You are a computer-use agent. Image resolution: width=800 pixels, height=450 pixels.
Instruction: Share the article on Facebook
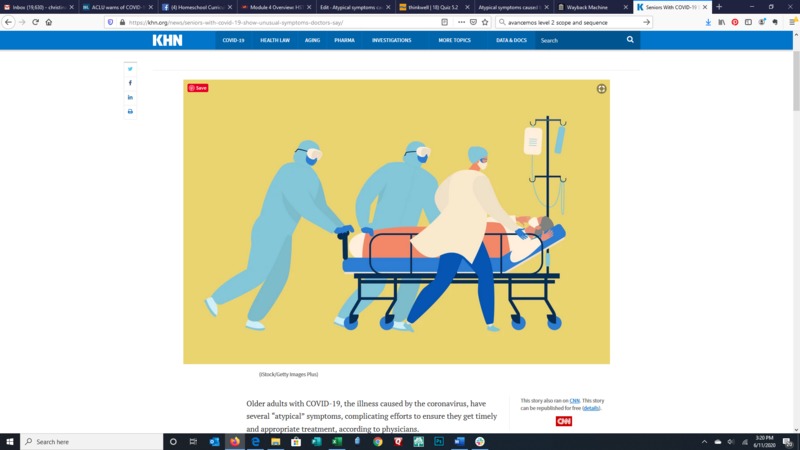(130, 83)
